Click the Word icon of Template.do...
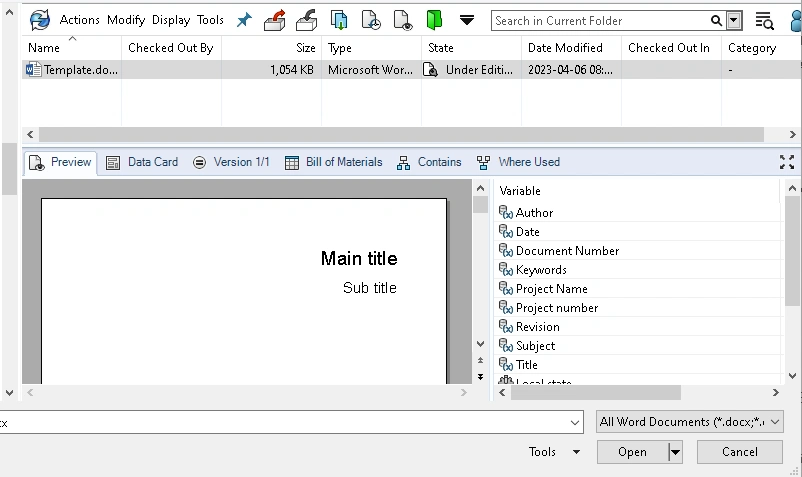This screenshot has width=802, height=477. click(x=33, y=70)
